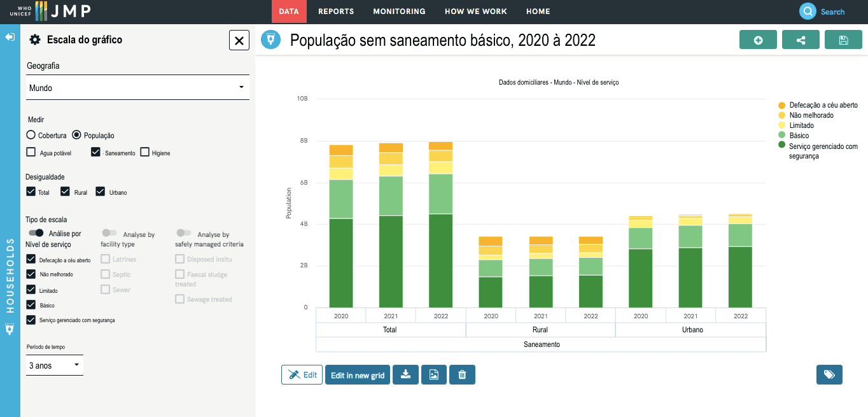The height and width of the screenshot is (417, 868).
Task: Click the Search magnifier icon
Action: (808, 11)
